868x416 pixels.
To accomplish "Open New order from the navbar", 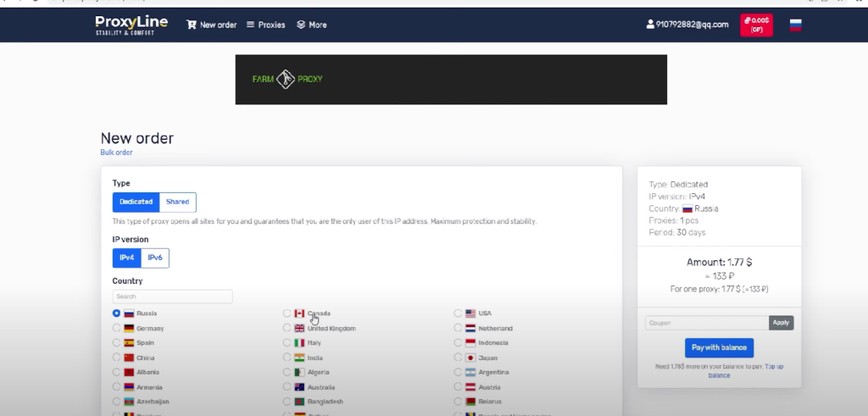I will point(211,25).
